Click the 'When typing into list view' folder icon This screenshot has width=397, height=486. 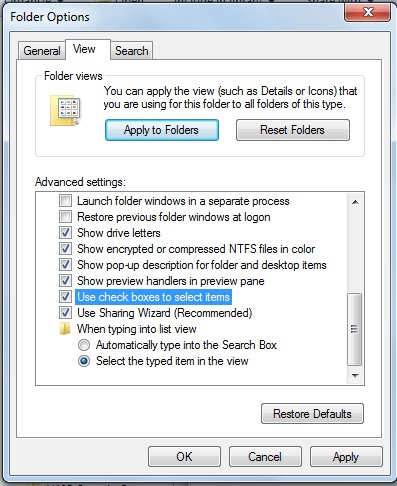click(x=65, y=329)
